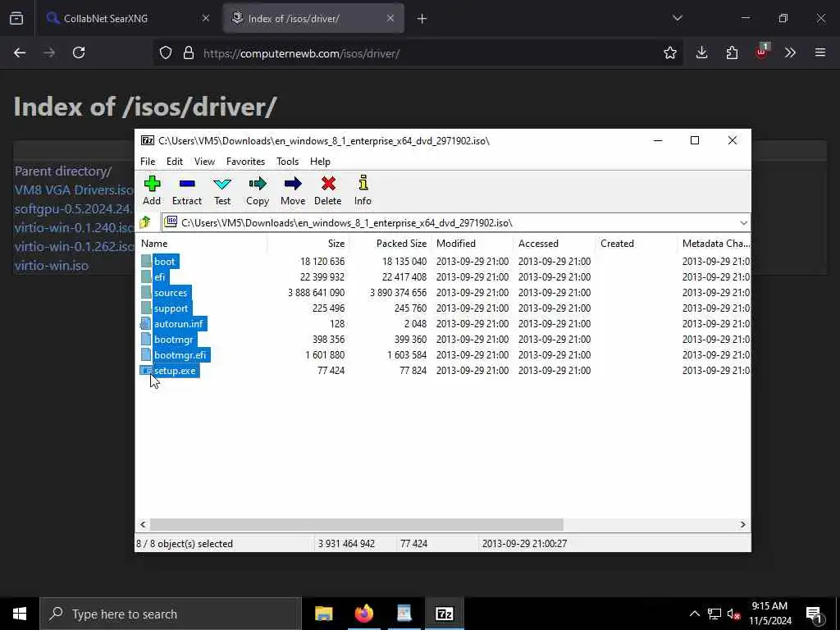Open the View menu in 7-Zip
840x630 pixels.
[204, 162]
